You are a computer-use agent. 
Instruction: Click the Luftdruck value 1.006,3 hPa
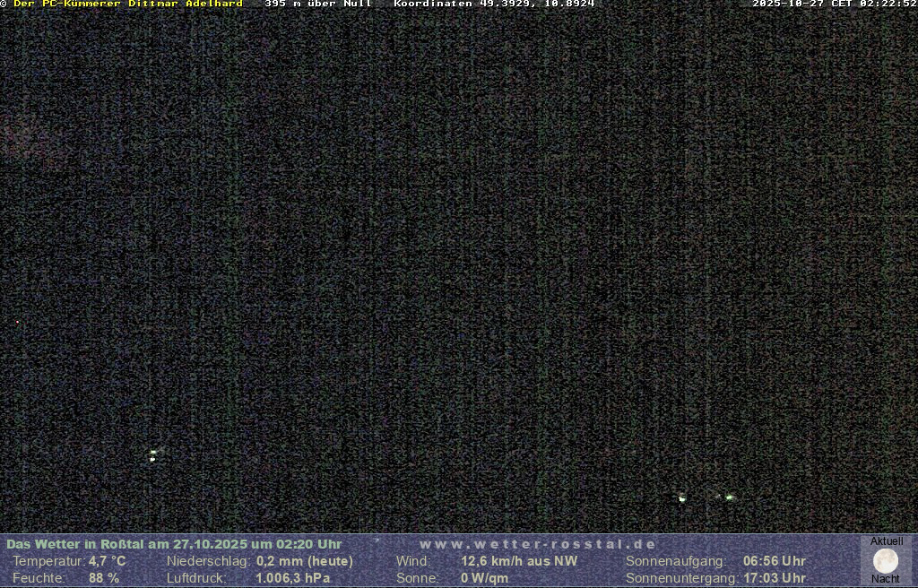pos(293,578)
